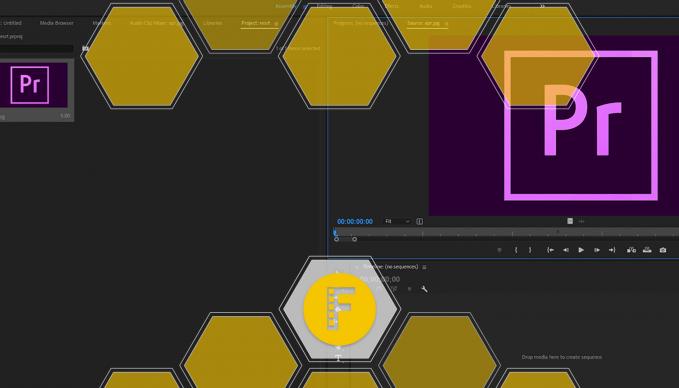Viewport: 679px width, 388px height.
Task: Open the Fit zoom level dropdown
Action: [397, 221]
